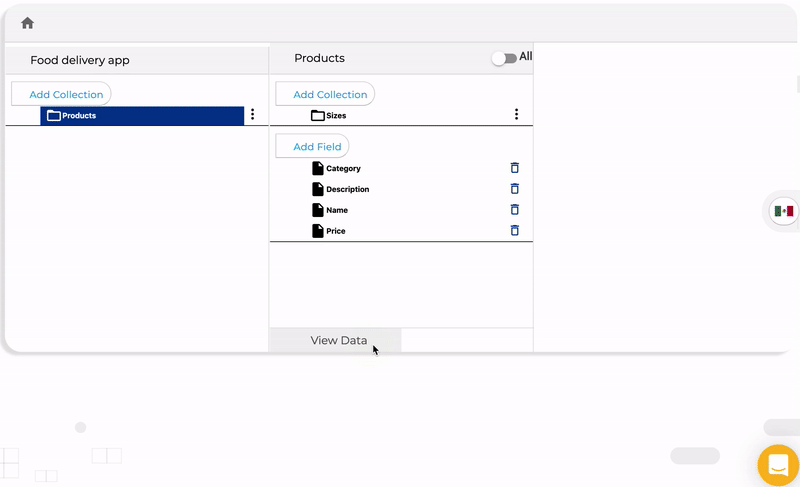The height and width of the screenshot is (487, 800).
Task: Open the orange chat support bubble
Action: click(778, 465)
